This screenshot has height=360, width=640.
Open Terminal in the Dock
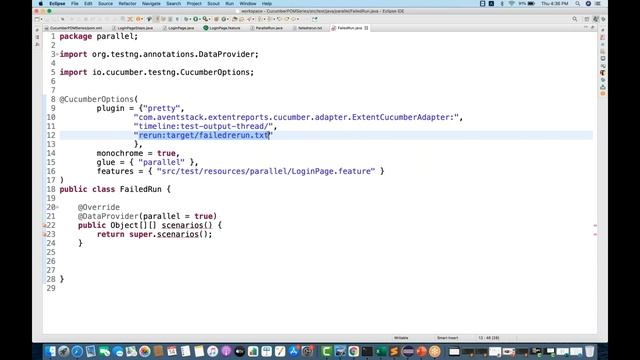367,351
